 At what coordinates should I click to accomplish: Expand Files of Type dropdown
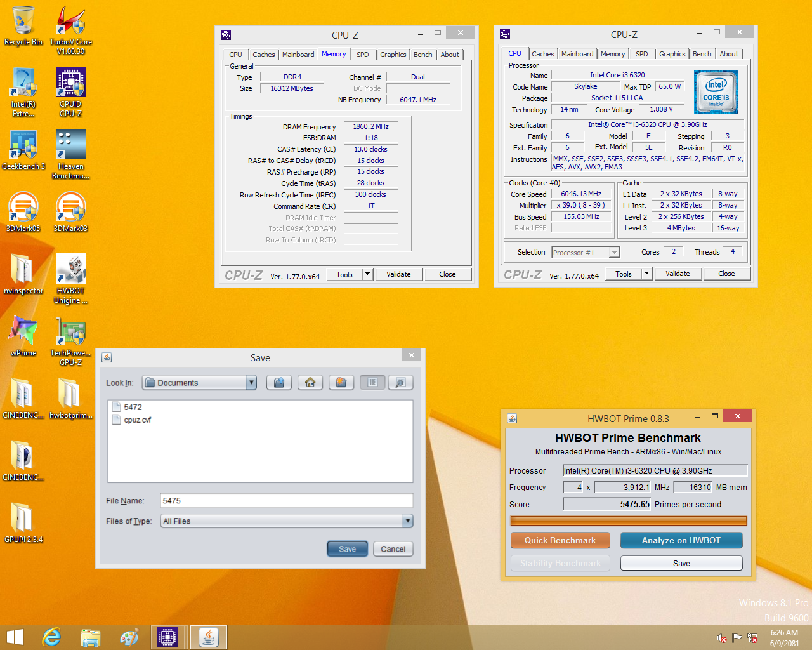pos(408,521)
